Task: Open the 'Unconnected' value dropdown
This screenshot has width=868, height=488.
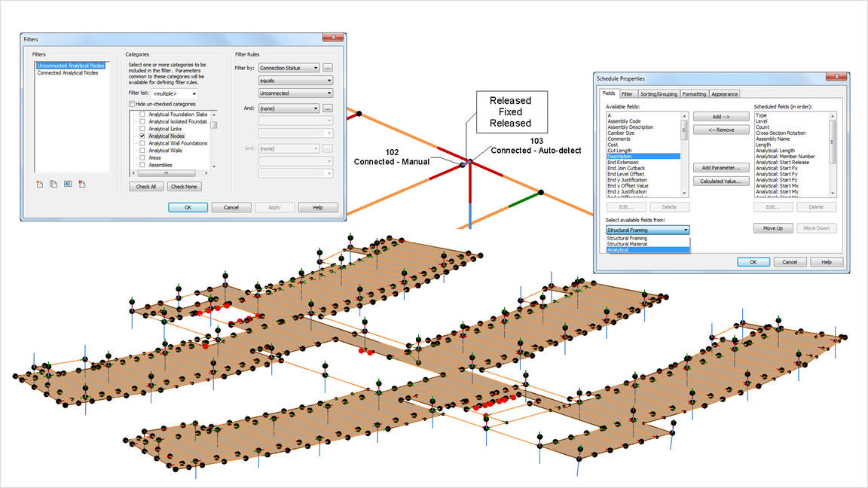Action: [x=295, y=93]
